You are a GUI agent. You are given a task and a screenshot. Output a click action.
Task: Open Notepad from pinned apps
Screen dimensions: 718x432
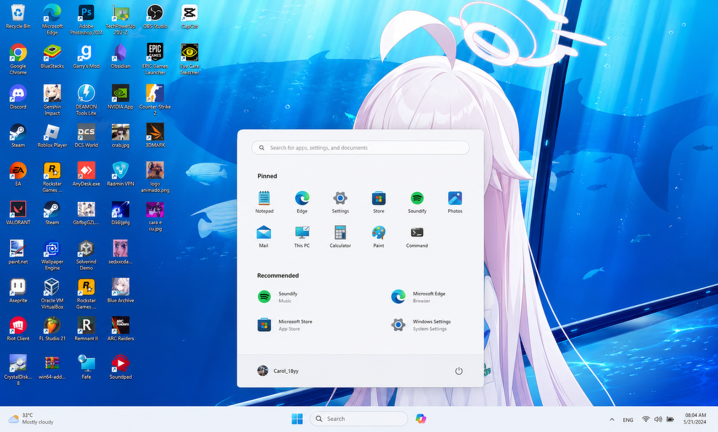(x=264, y=202)
